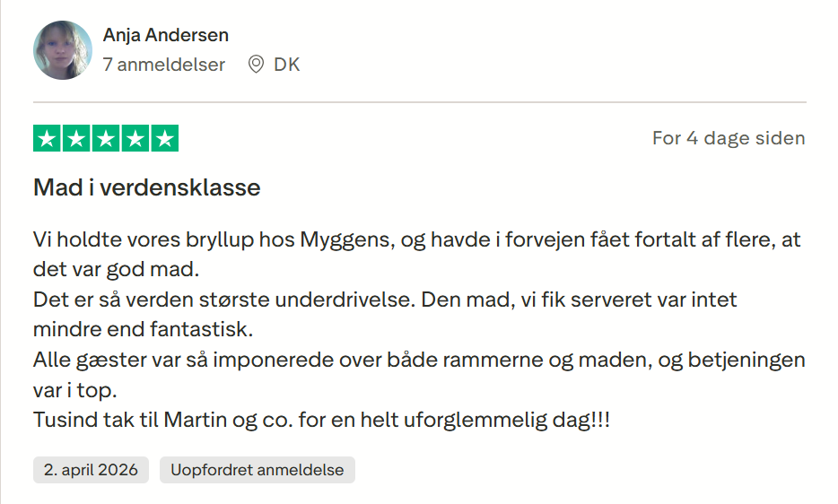This screenshot has height=504, width=838.
Task: Click the 'For 4 dage siden' timestamp
Action: pos(729,138)
